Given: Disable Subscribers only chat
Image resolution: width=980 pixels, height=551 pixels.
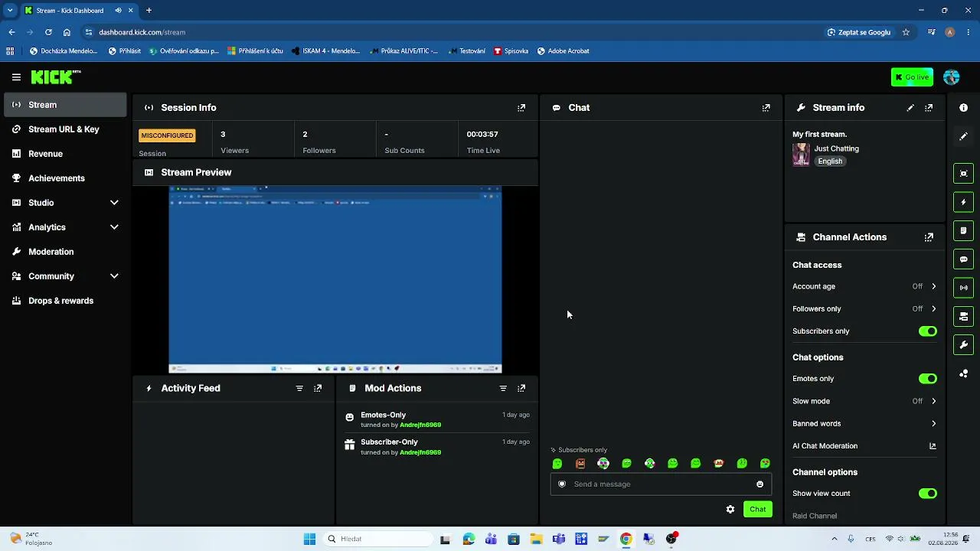Looking at the screenshot, I should point(928,331).
